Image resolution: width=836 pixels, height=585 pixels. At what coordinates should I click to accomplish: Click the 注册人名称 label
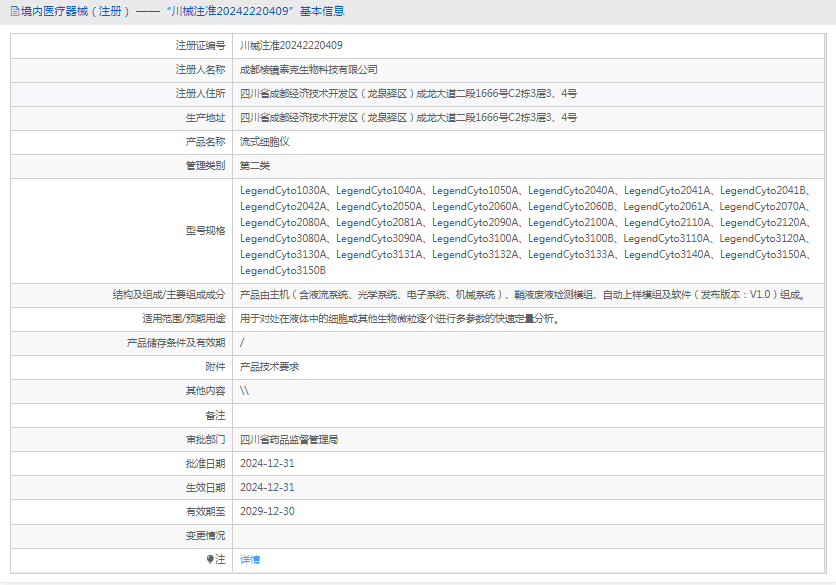(x=200, y=69)
